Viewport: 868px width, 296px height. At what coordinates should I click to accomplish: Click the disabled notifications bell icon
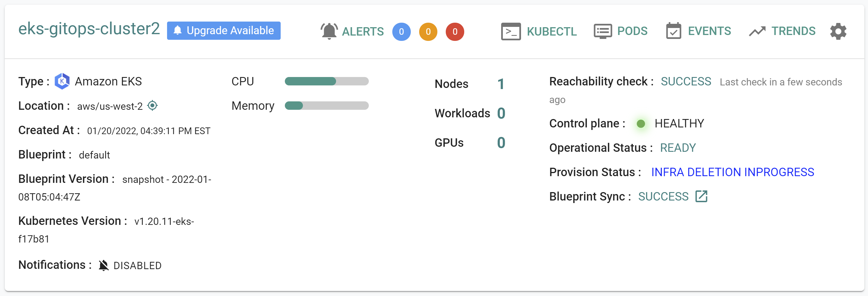click(104, 265)
